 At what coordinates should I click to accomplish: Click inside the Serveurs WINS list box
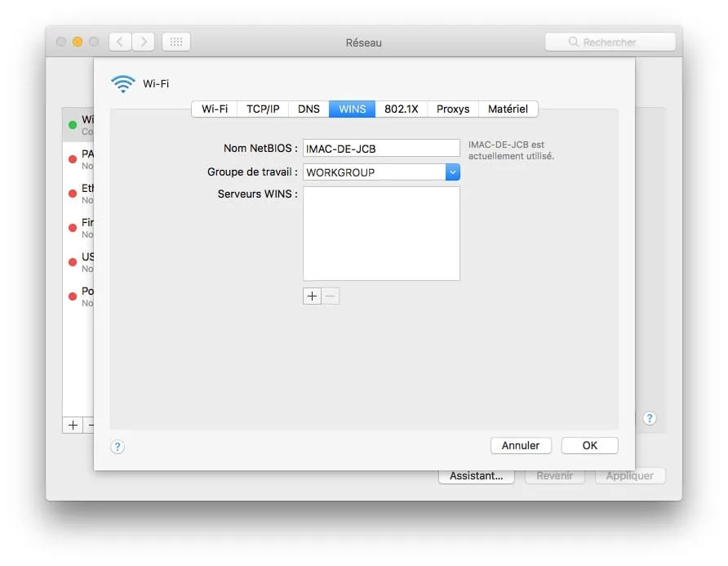pos(381,234)
